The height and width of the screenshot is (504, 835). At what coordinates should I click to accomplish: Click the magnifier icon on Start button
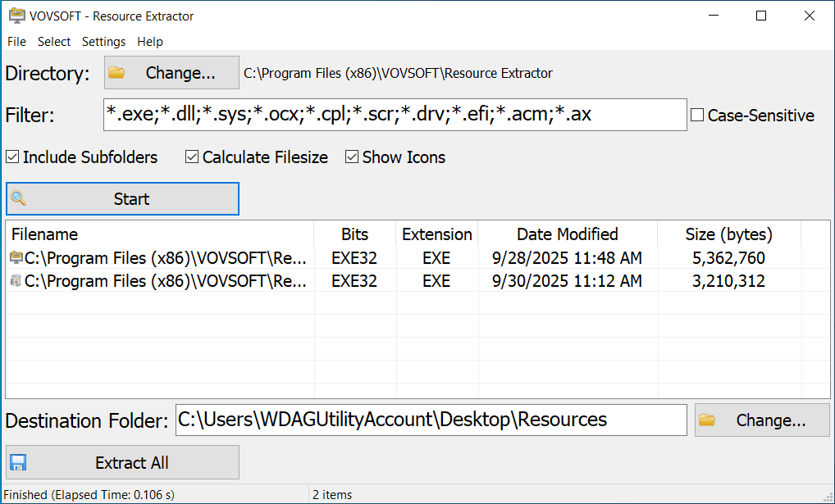18,198
